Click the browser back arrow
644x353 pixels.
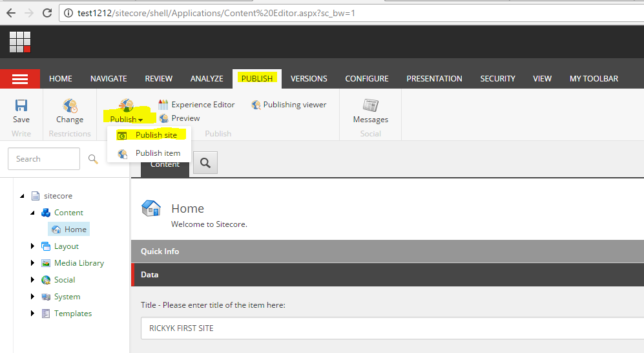tap(11, 13)
